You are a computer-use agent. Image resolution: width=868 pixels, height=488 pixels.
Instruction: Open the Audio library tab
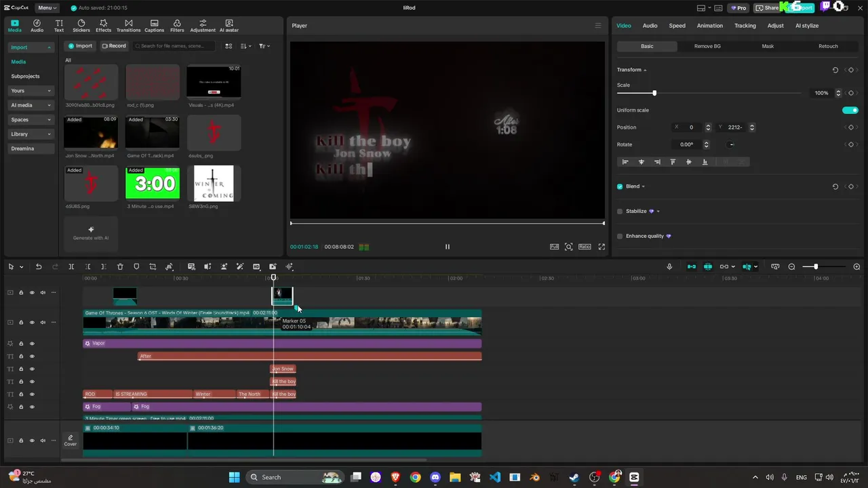[x=37, y=26]
